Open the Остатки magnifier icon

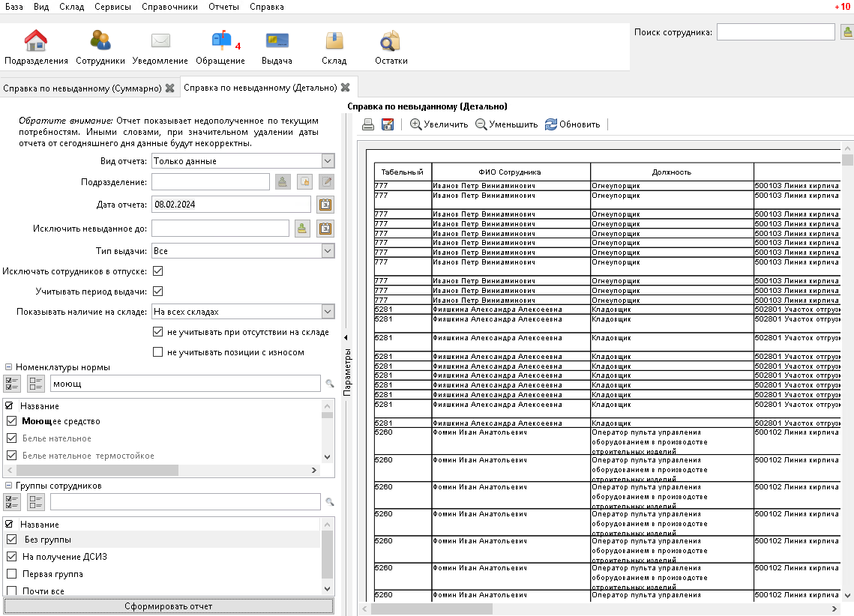click(x=391, y=40)
